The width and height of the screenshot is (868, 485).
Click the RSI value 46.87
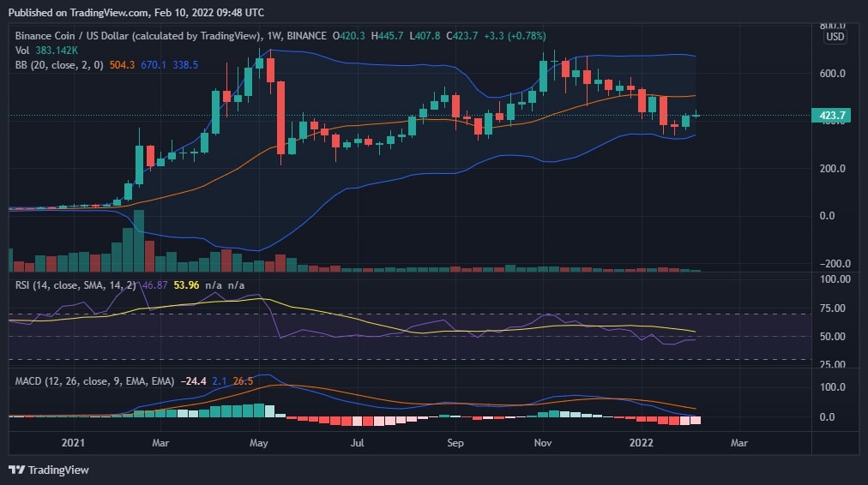[155, 285]
